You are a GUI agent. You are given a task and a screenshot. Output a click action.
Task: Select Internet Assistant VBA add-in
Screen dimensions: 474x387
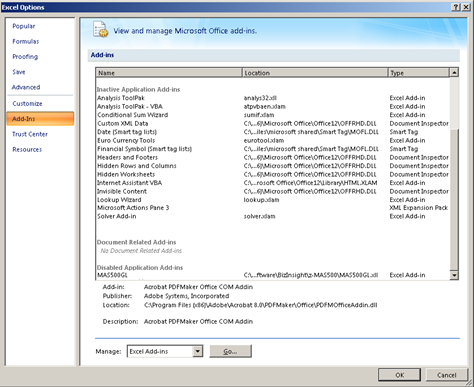tap(272, 183)
